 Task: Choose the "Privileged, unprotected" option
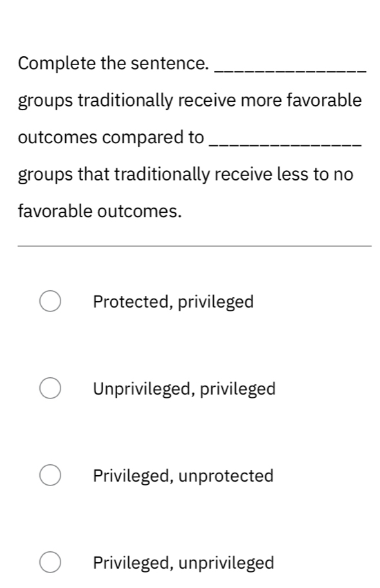click(x=50, y=475)
